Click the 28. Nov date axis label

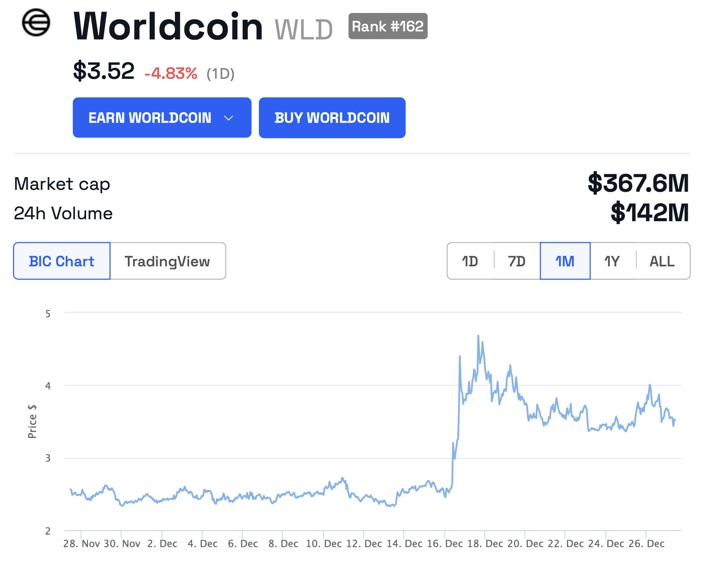click(x=82, y=544)
